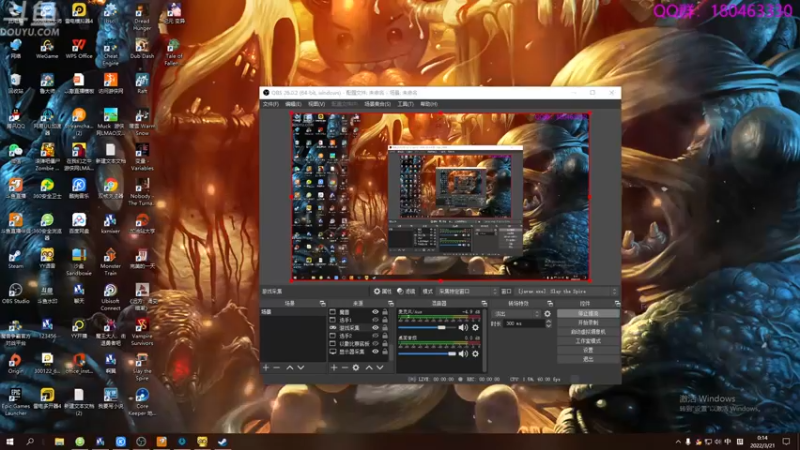Mute the 麦克风/Aux speaker icon
800x450 pixels.
tap(463, 328)
